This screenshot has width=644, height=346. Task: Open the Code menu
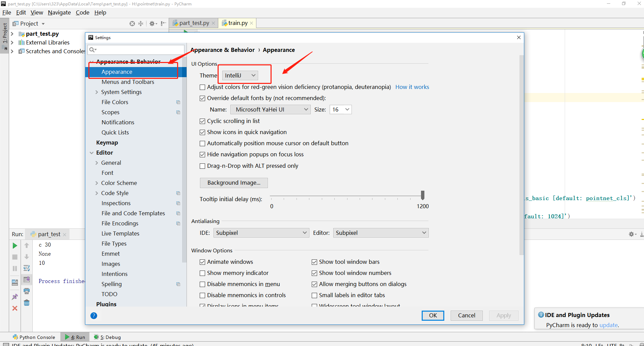[x=82, y=12]
